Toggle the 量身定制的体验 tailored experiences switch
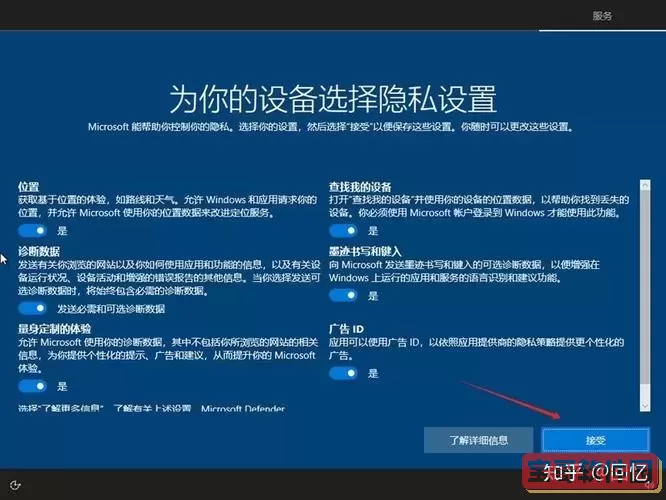 click(x=32, y=386)
